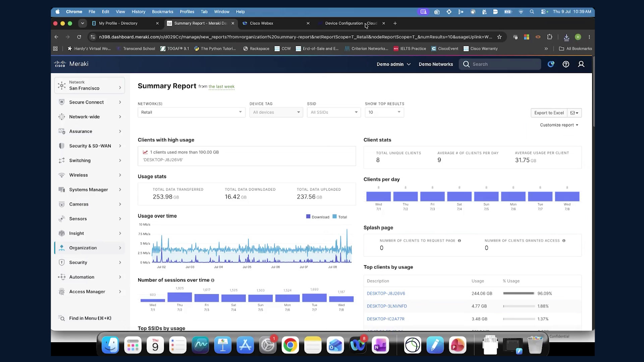Switch to the Cisco Webex tab

click(276, 23)
